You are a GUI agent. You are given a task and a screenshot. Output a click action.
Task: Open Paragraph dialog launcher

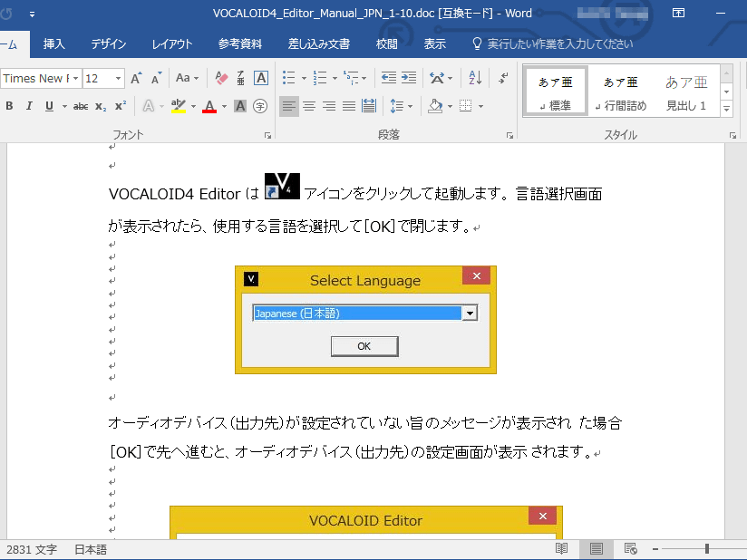pyautogui.click(x=509, y=136)
